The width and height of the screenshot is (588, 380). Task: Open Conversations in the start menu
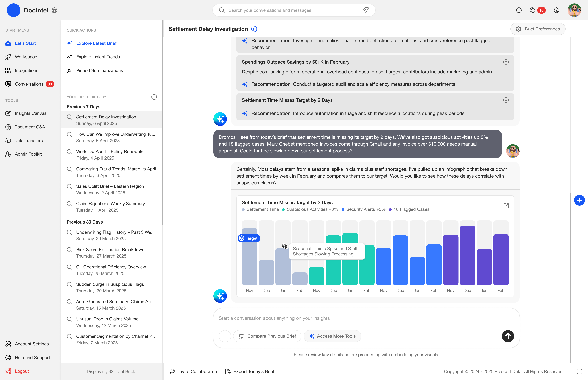[29, 84]
